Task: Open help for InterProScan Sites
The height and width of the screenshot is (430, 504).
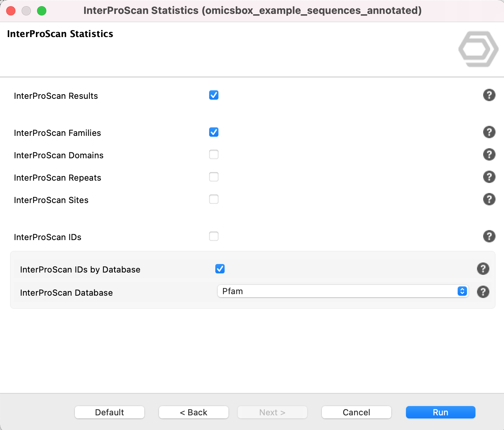Action: [x=489, y=199]
